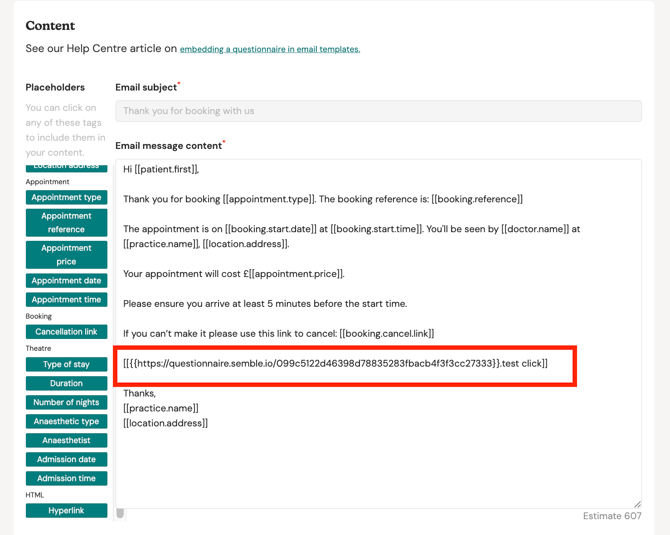670x535 pixels.
Task: Insert the Appointment time placeholder tag
Action: pyautogui.click(x=66, y=300)
